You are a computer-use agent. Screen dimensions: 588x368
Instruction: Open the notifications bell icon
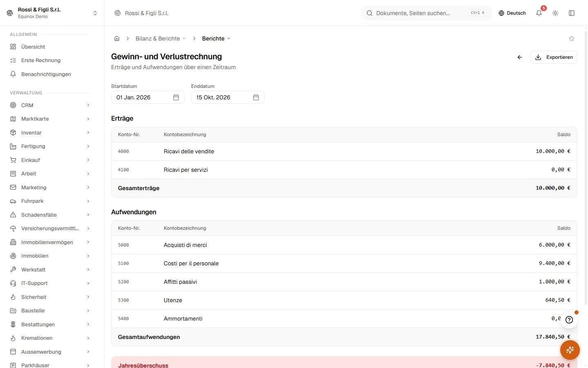click(539, 13)
